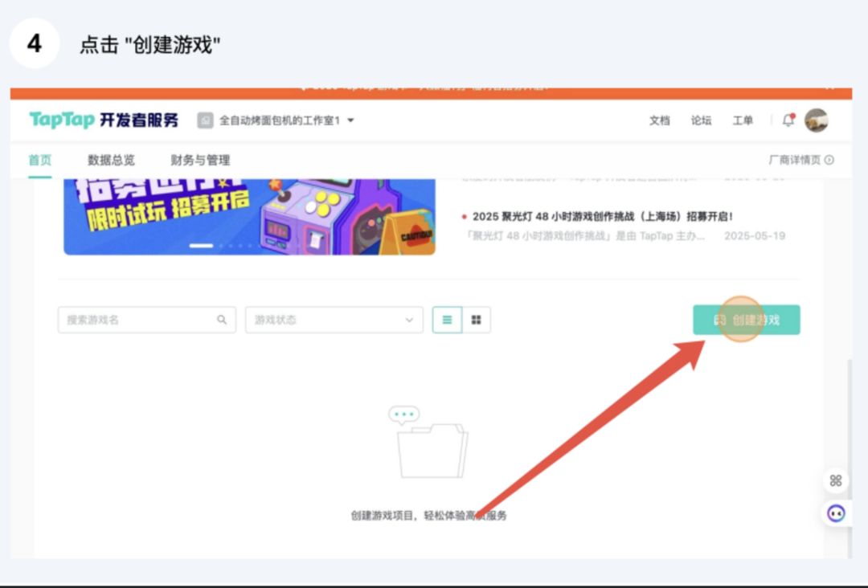Open the user avatar menu

816,120
